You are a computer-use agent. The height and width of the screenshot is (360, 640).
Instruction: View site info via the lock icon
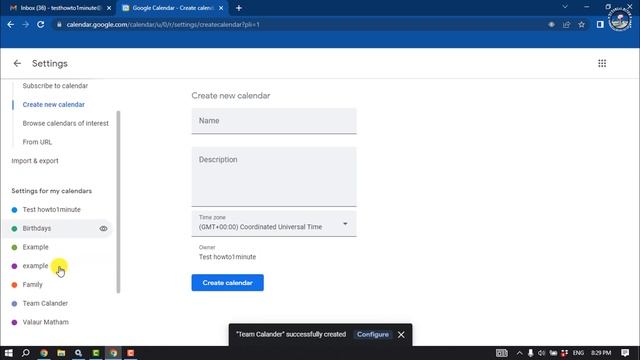pos(59,24)
